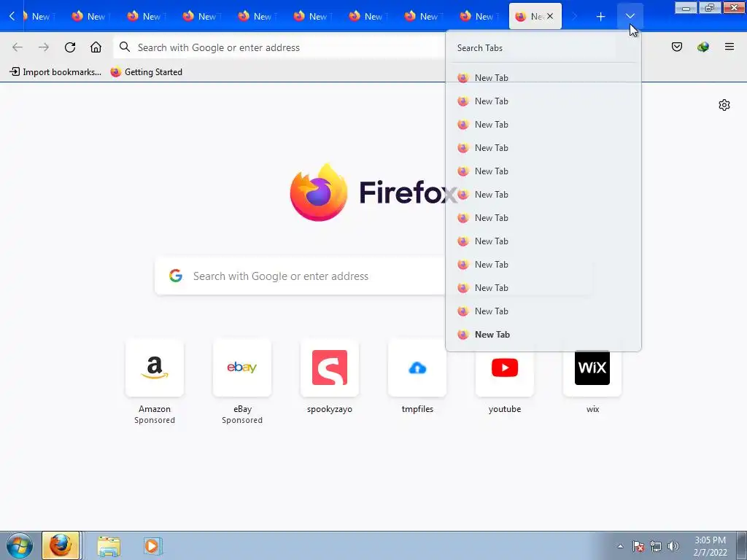Viewport: 747px width, 560px height.
Task: Open the tmpfiles cloud shortcut tile
Action: click(417, 367)
